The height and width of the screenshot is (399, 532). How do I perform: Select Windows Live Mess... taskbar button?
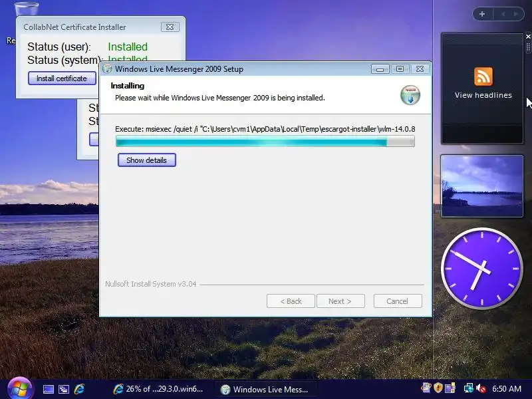[265, 389]
